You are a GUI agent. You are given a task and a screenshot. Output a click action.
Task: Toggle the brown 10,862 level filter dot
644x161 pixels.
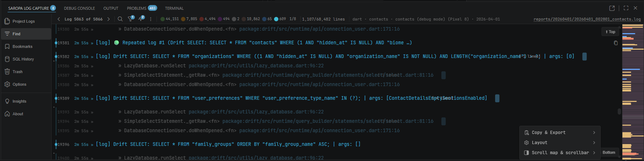click(x=244, y=19)
